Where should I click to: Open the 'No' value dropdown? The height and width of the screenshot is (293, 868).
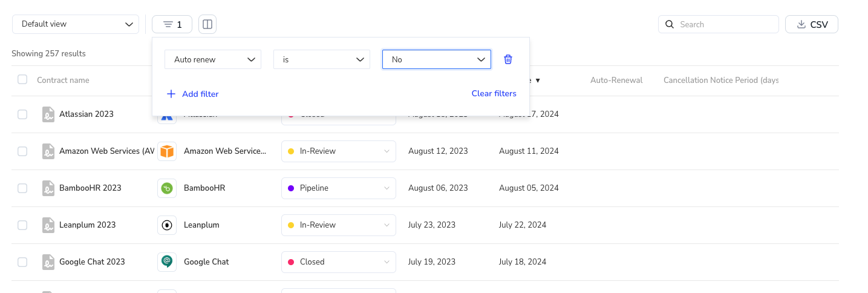click(x=437, y=59)
